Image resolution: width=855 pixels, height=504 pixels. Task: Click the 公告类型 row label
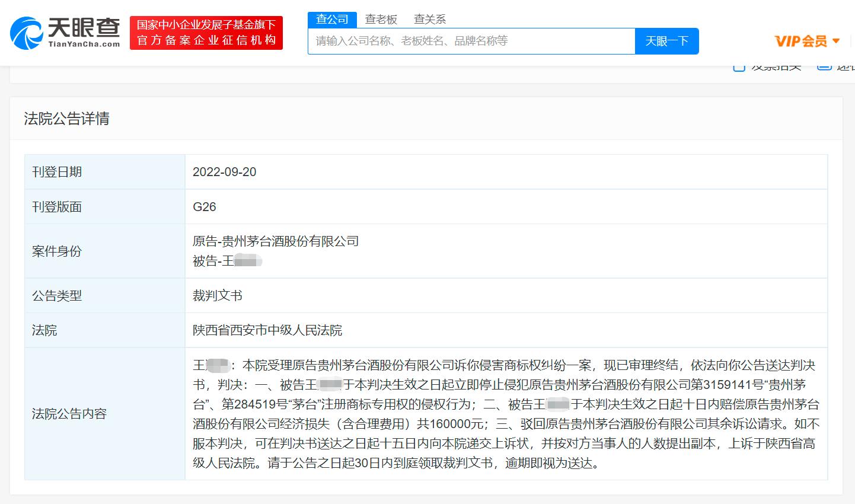pyautogui.click(x=57, y=295)
